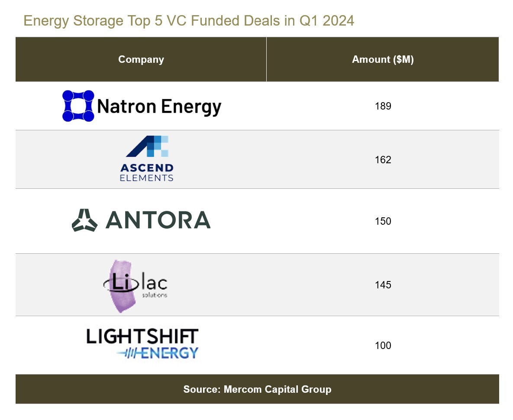The image size is (513, 420).
Task: Click the 162 amount for Ascend Elements
Action: [383, 160]
